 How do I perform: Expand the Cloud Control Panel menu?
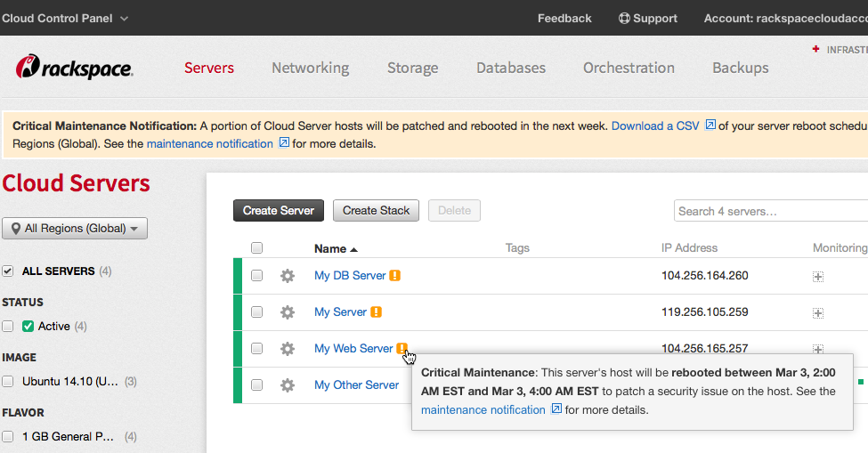click(x=65, y=18)
